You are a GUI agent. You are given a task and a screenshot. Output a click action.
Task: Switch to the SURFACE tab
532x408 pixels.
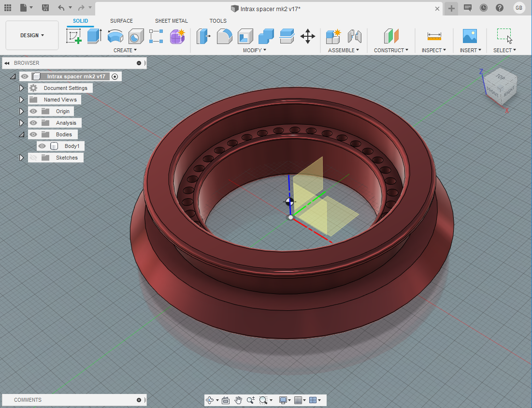(121, 21)
